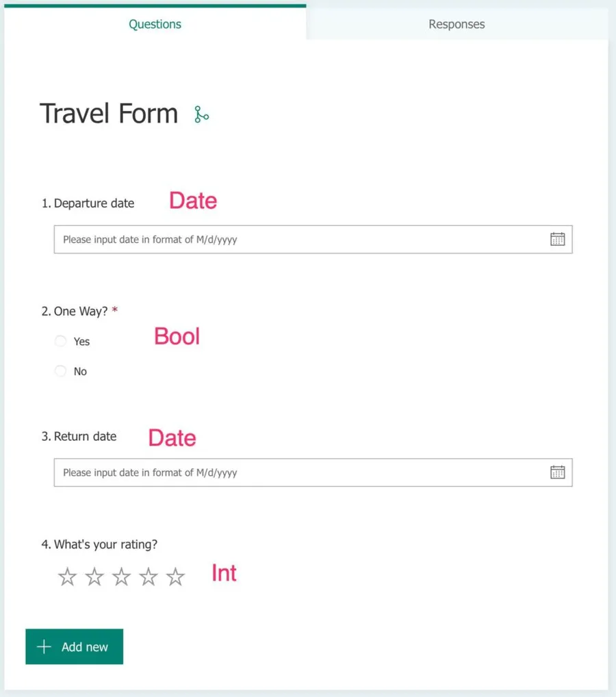This screenshot has height=697, width=616.
Task: Click the branching icon beside Travel Form title
Action: pos(201,114)
